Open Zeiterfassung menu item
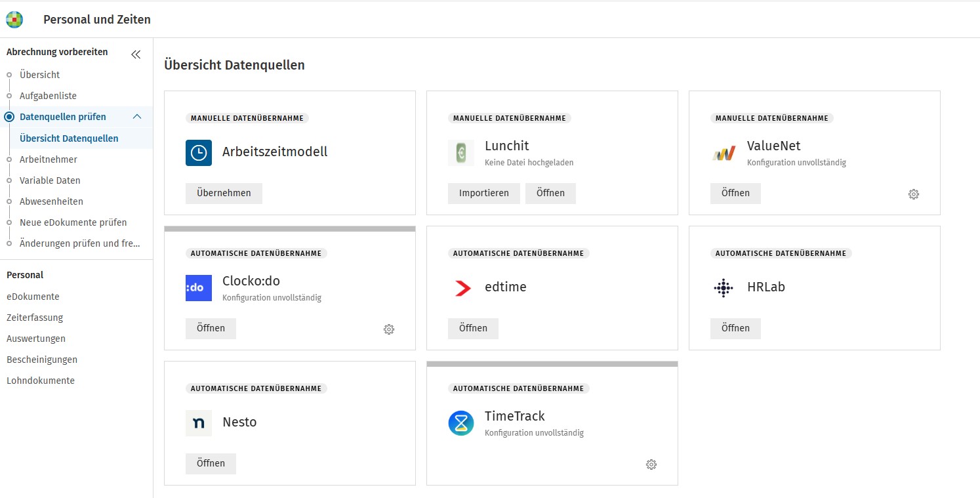 pos(35,318)
